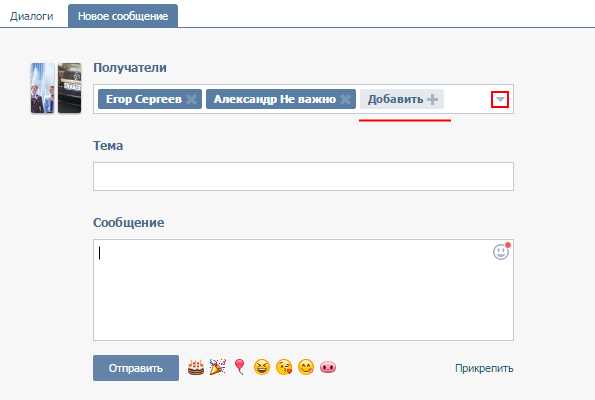Select the Новое сообщение tab
Image resolution: width=595 pixels, height=400 pixels.
pyautogui.click(x=123, y=16)
